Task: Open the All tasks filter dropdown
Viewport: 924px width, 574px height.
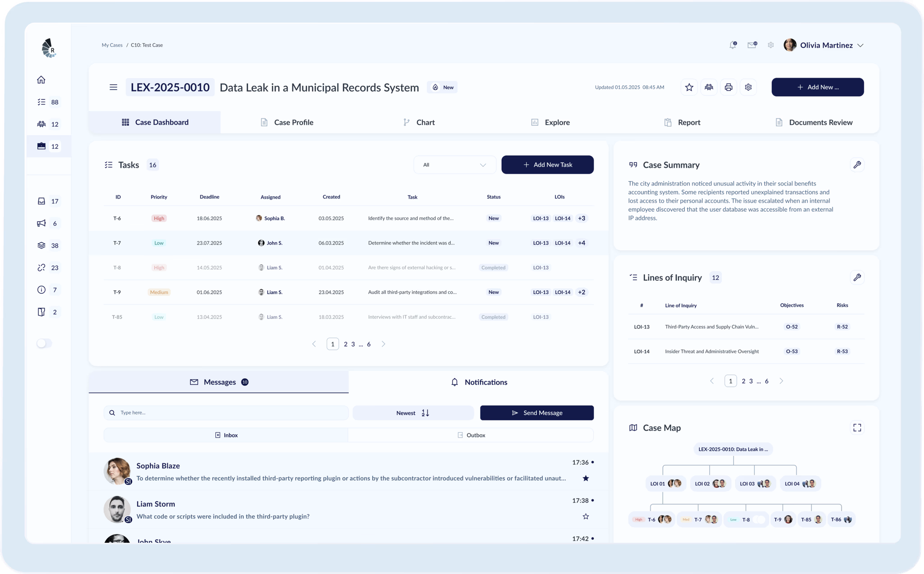Action: pos(454,165)
